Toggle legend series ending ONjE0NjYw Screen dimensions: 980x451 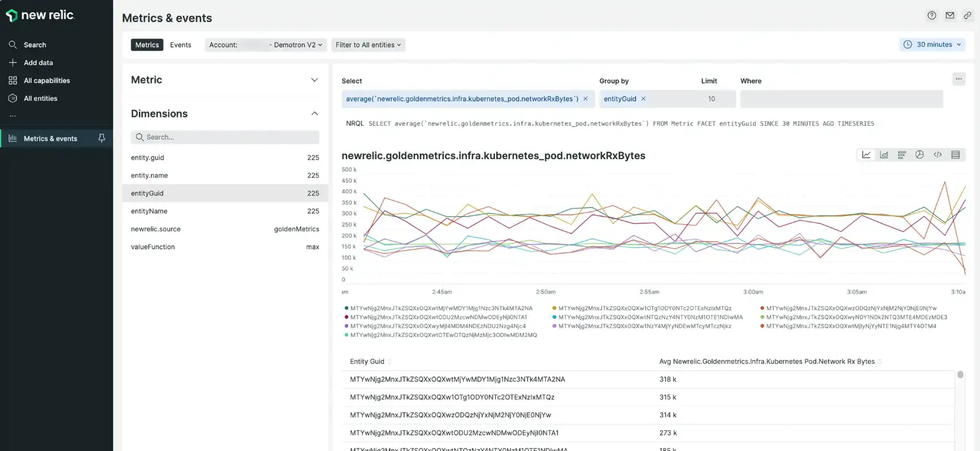click(x=849, y=309)
